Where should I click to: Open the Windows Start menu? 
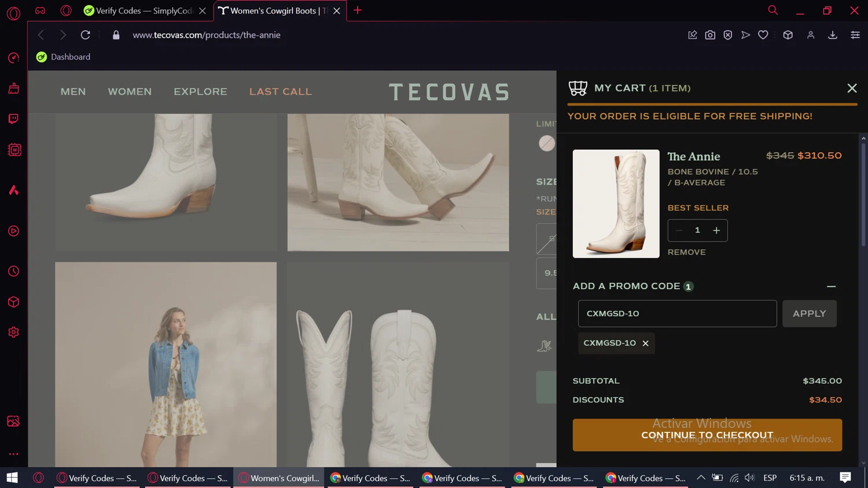[12, 478]
